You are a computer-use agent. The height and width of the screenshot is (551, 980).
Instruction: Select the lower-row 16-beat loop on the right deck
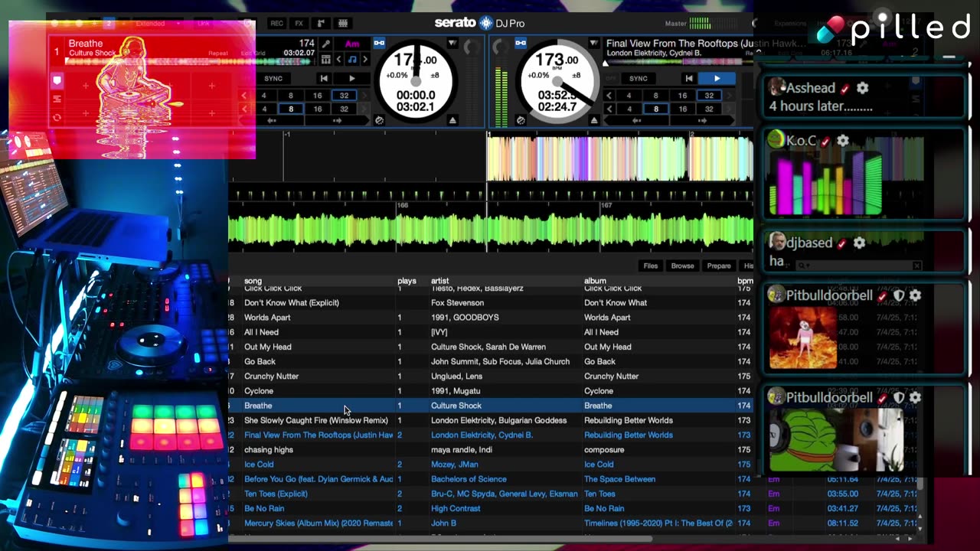682,109
